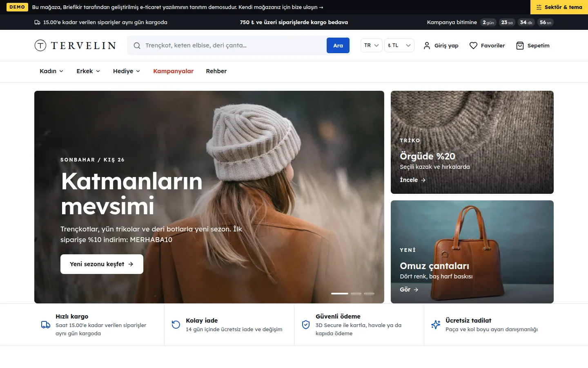Select the second hero carousel indicator

(x=356, y=294)
